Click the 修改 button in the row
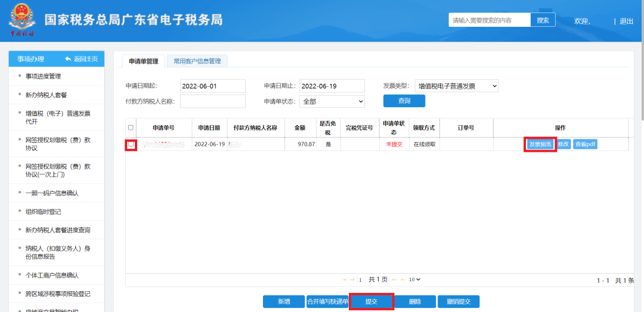 pyautogui.click(x=563, y=144)
